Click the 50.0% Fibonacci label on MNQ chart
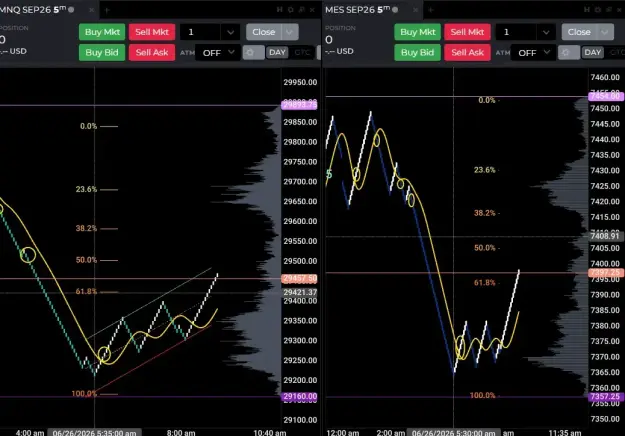The height and width of the screenshot is (436, 625). coord(86,260)
